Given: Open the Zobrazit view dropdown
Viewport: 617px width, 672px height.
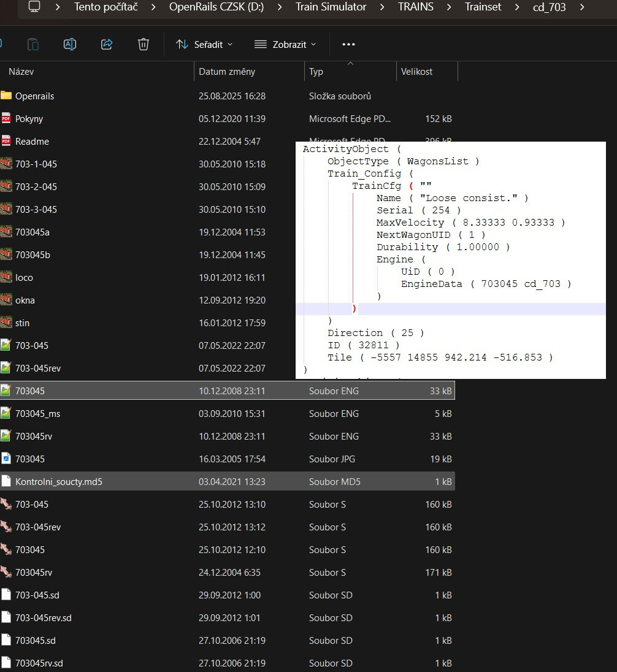Looking at the screenshot, I should (x=285, y=44).
